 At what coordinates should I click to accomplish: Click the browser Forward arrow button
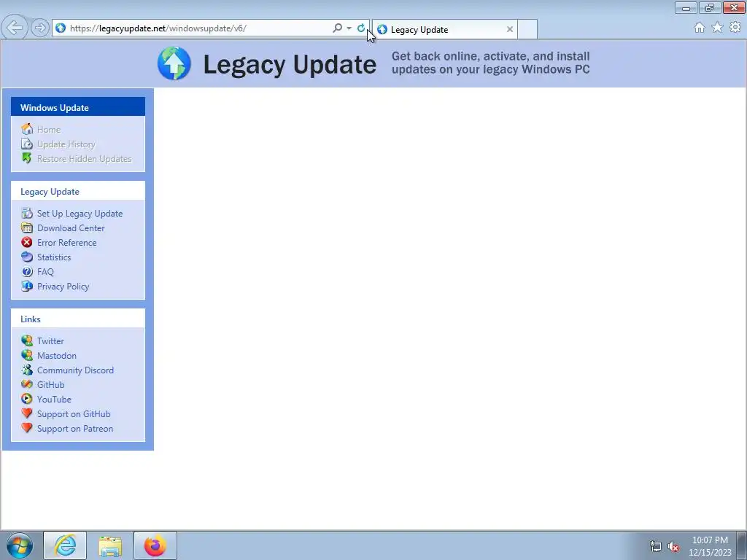click(x=40, y=28)
